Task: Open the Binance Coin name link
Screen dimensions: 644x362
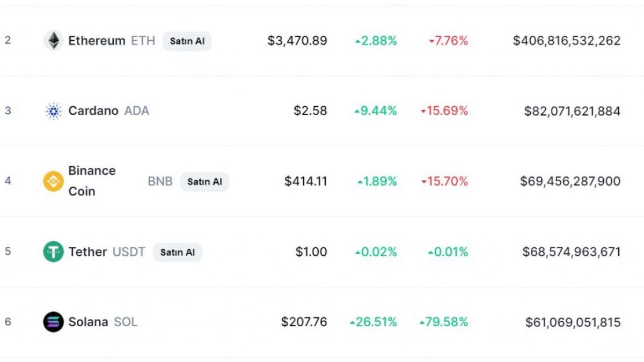Action: click(92, 181)
